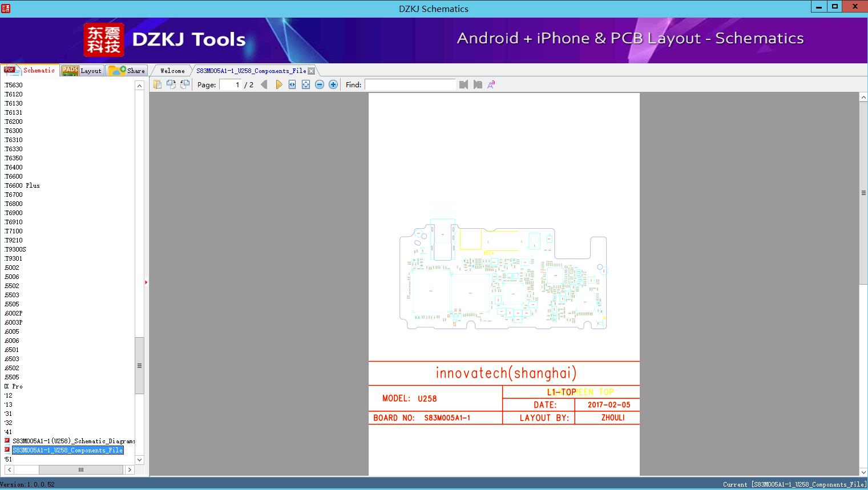Select the T6900 entry in the model list
868x490 pixels.
[14, 213]
